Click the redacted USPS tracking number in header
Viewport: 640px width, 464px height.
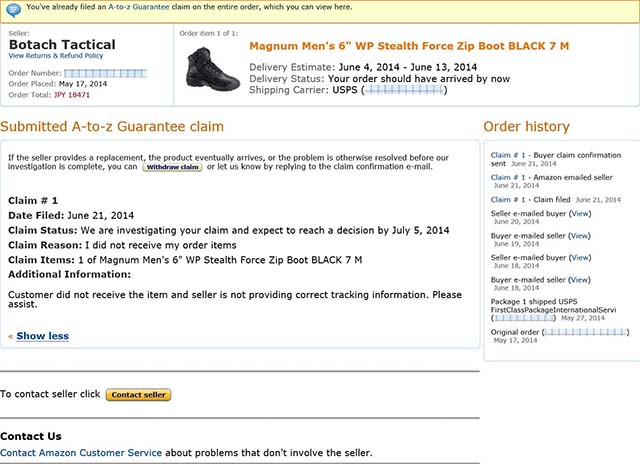(404, 90)
